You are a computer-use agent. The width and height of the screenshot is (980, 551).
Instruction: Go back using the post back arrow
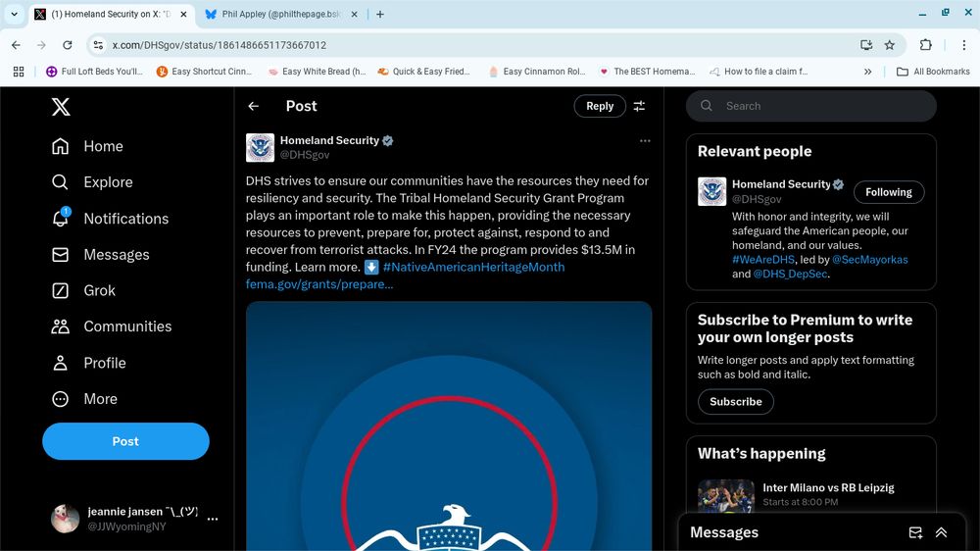tap(253, 106)
